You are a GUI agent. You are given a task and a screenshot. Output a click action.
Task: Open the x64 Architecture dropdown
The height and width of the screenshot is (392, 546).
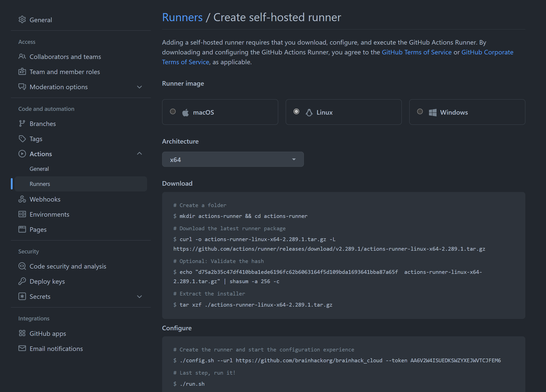click(233, 159)
